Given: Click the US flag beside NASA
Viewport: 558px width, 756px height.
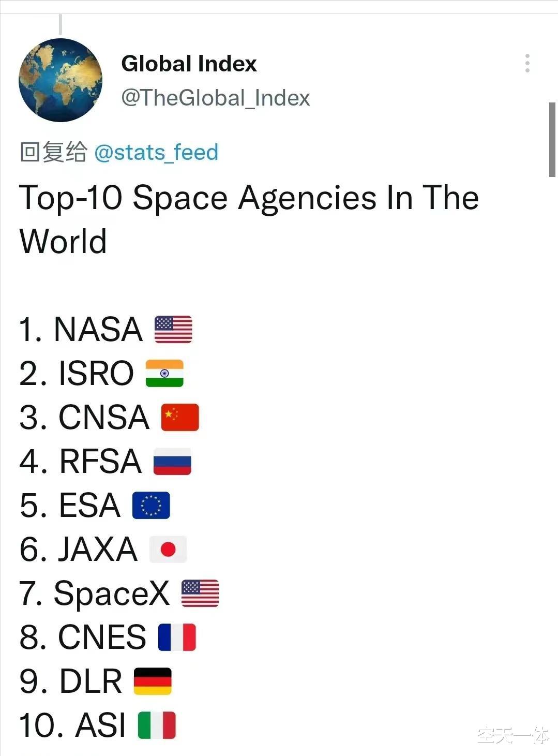Looking at the screenshot, I should click(173, 330).
